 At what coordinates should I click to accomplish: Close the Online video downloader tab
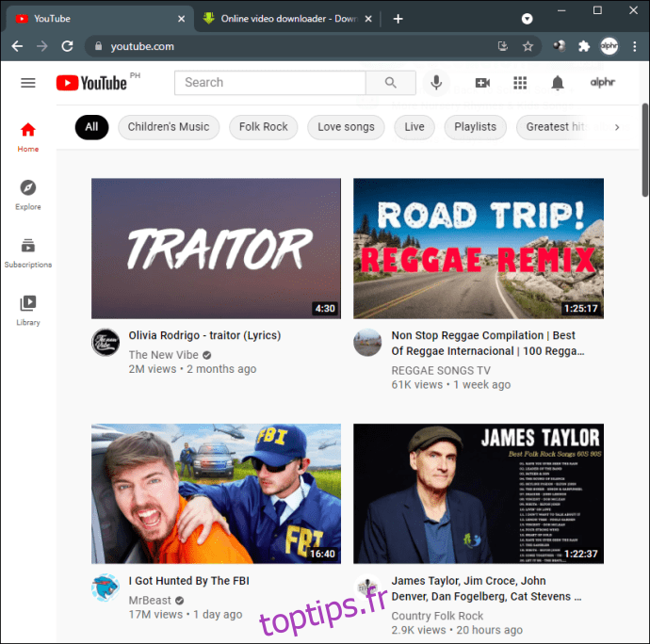click(x=368, y=19)
